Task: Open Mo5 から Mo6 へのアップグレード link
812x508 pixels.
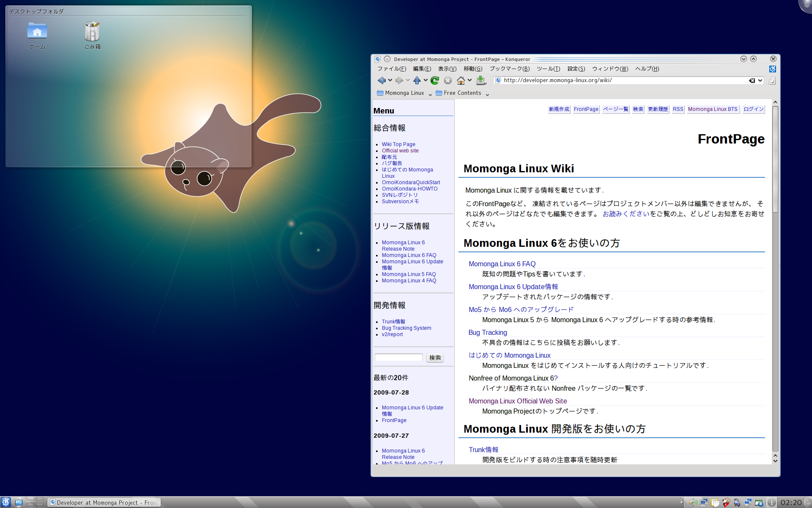Action: [521, 310]
